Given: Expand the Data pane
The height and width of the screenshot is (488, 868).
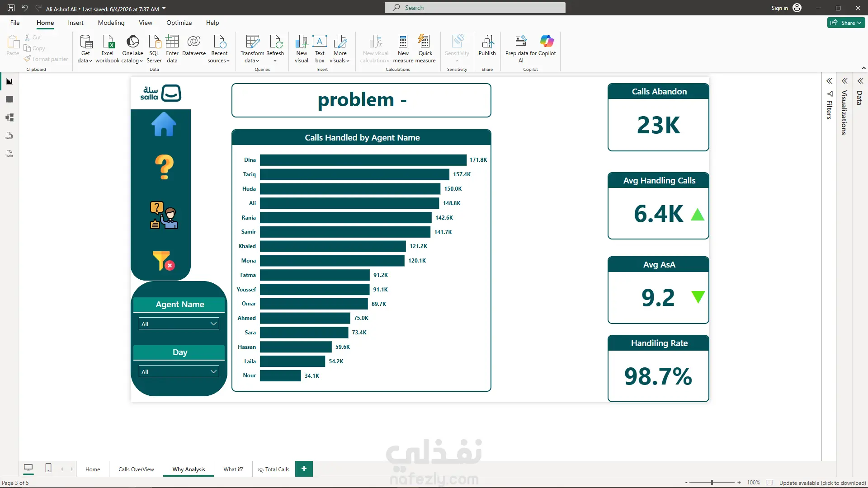Looking at the screenshot, I should [860, 81].
